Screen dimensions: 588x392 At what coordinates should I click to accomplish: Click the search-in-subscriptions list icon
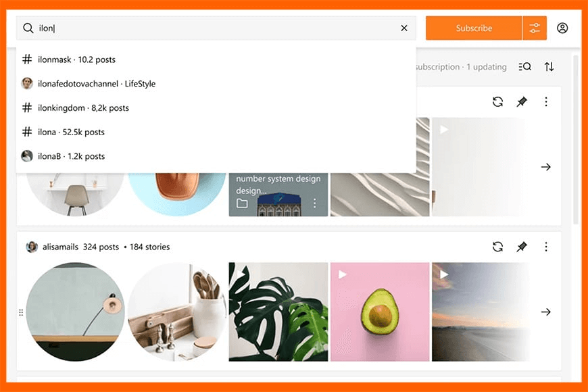(x=524, y=67)
